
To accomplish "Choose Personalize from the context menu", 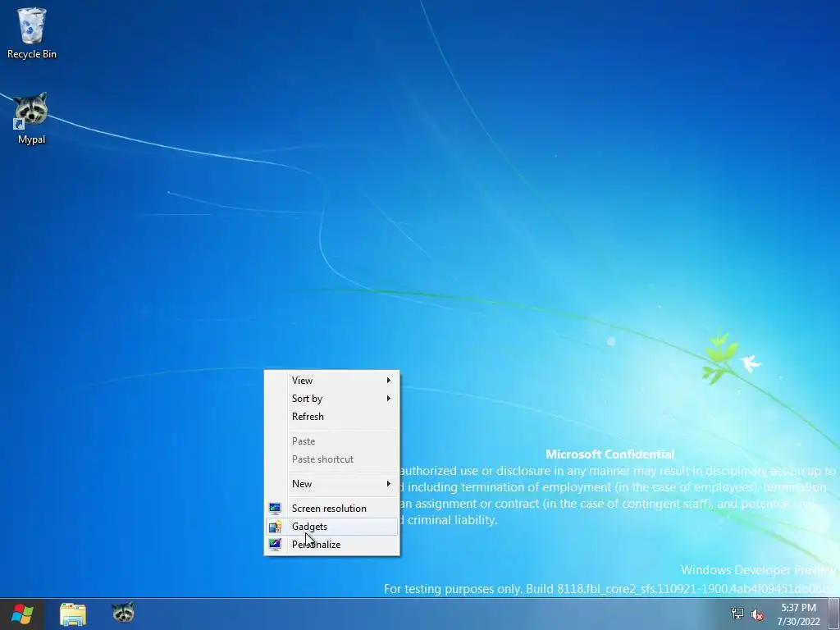I will click(x=331, y=545).
